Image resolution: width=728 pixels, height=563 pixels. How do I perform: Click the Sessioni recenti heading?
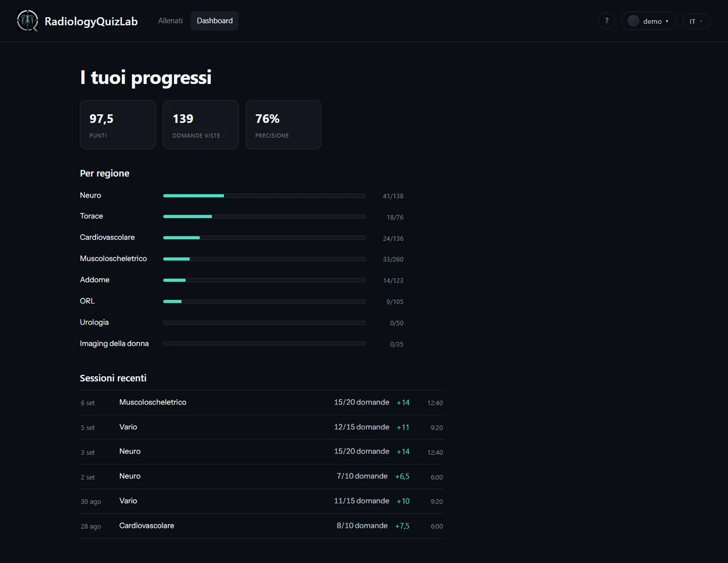click(113, 378)
